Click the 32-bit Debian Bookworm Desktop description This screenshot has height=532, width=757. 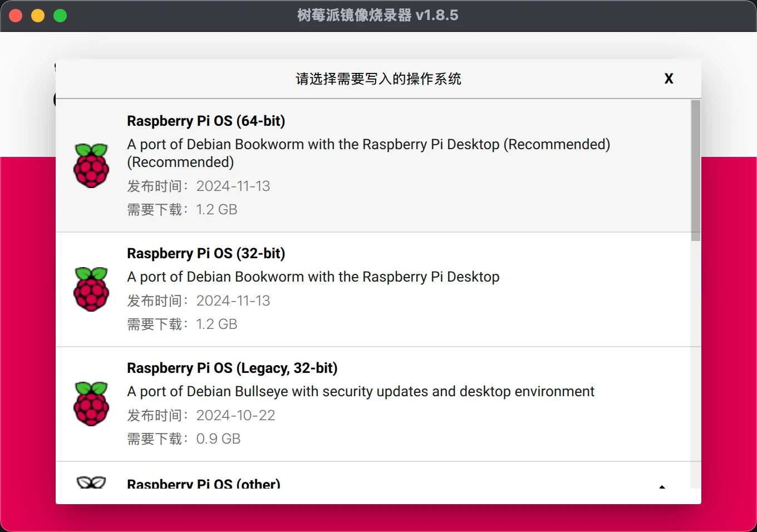[x=313, y=277]
